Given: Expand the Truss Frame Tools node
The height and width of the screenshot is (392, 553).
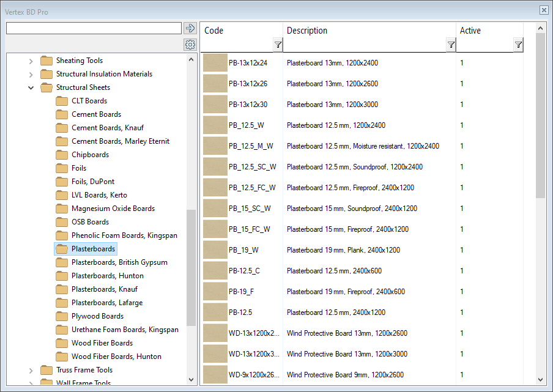Looking at the screenshot, I should coord(31,370).
